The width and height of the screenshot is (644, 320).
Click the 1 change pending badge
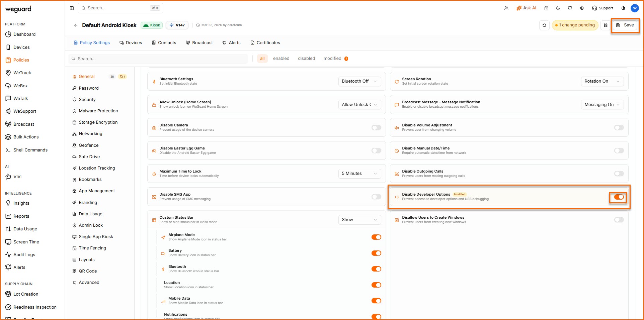click(x=575, y=25)
